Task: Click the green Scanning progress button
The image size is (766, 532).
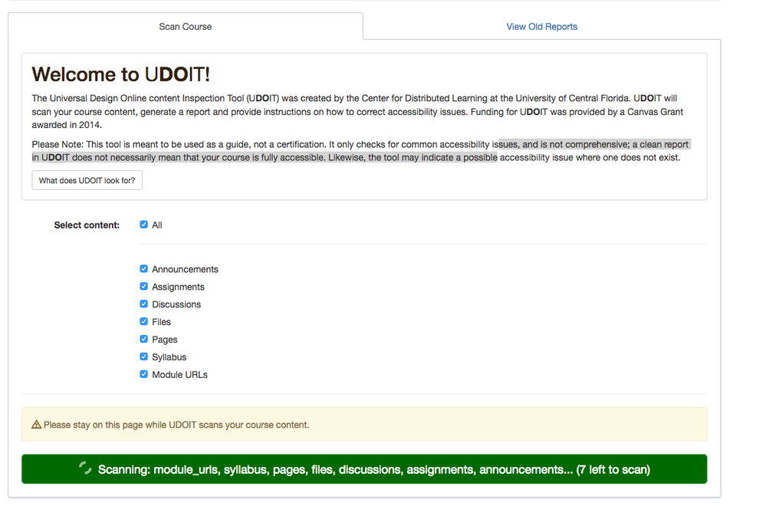Action: point(364,469)
